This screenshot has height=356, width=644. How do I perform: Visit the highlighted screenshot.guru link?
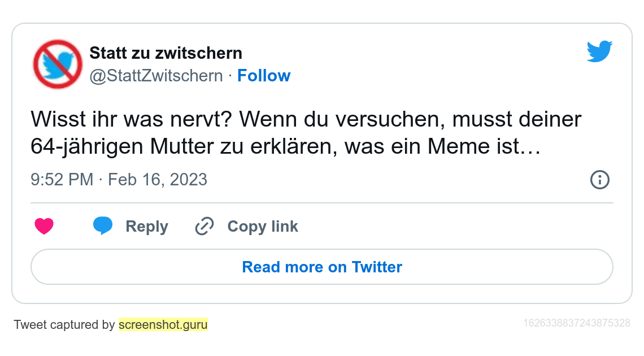pos(163,325)
